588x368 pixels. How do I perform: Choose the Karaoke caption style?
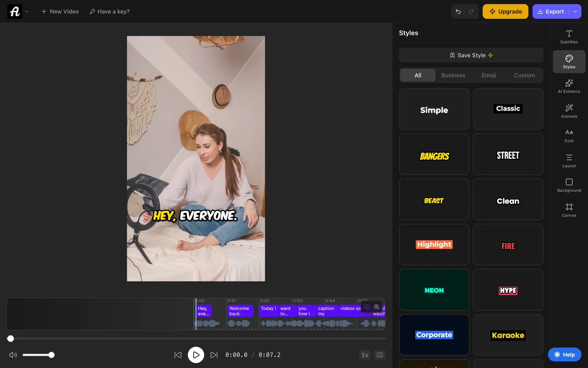coord(508,335)
